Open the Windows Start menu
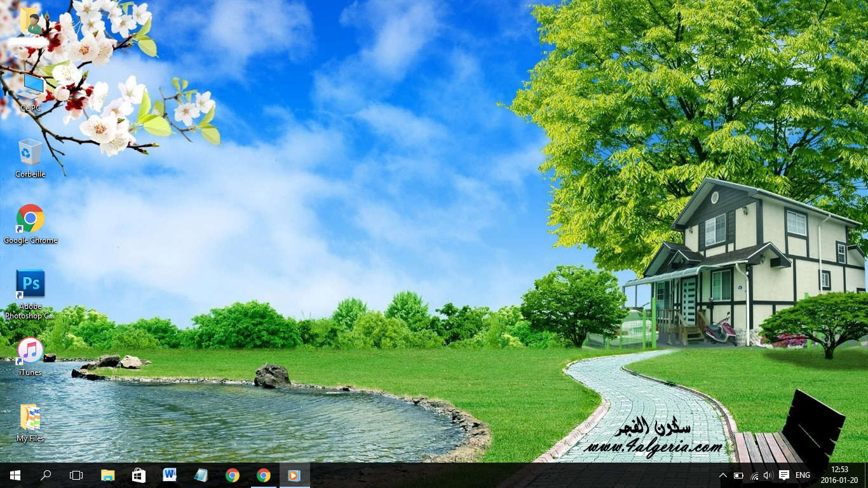The height and width of the screenshot is (488, 868). (x=15, y=475)
